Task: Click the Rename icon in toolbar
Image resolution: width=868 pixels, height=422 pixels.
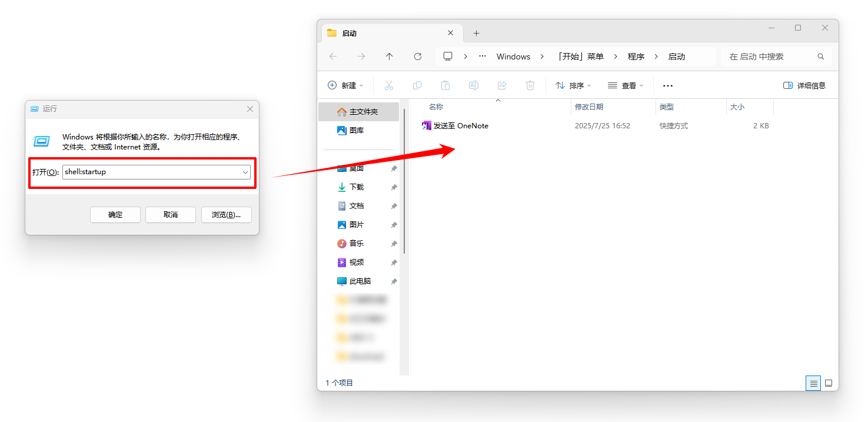Action: coord(473,85)
